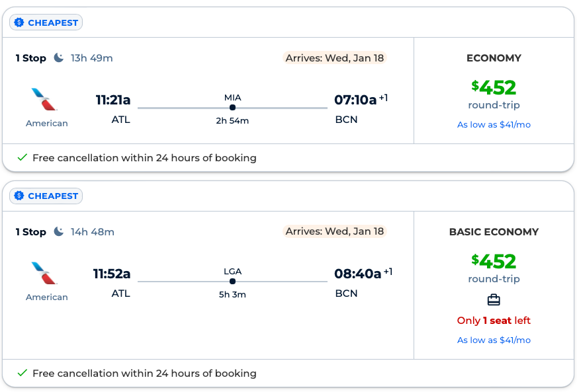577x392 pixels.
Task: Click the green checkmark on the first flight card
Action: 22,158
